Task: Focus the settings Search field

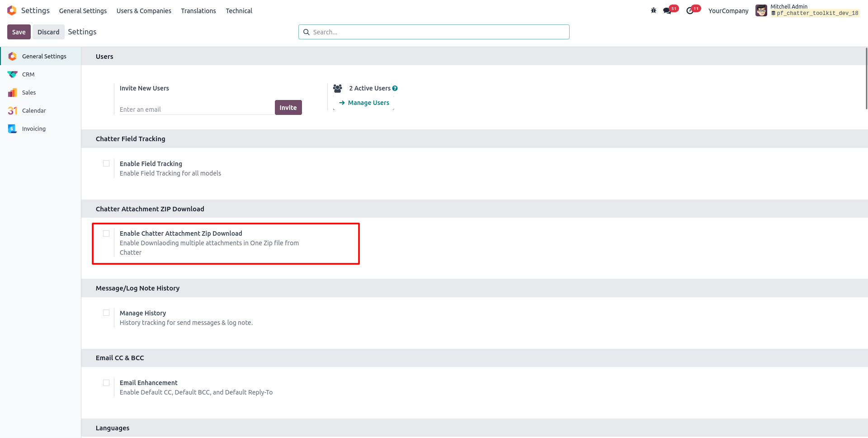Action: [434, 32]
